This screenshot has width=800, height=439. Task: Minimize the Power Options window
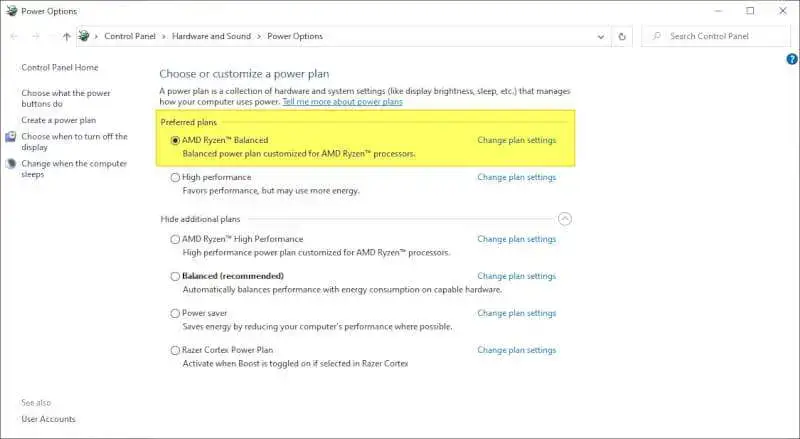[718, 11]
